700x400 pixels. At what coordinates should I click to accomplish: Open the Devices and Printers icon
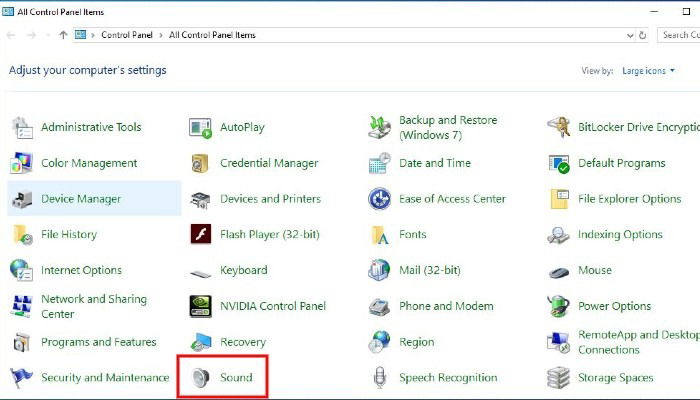(200, 200)
